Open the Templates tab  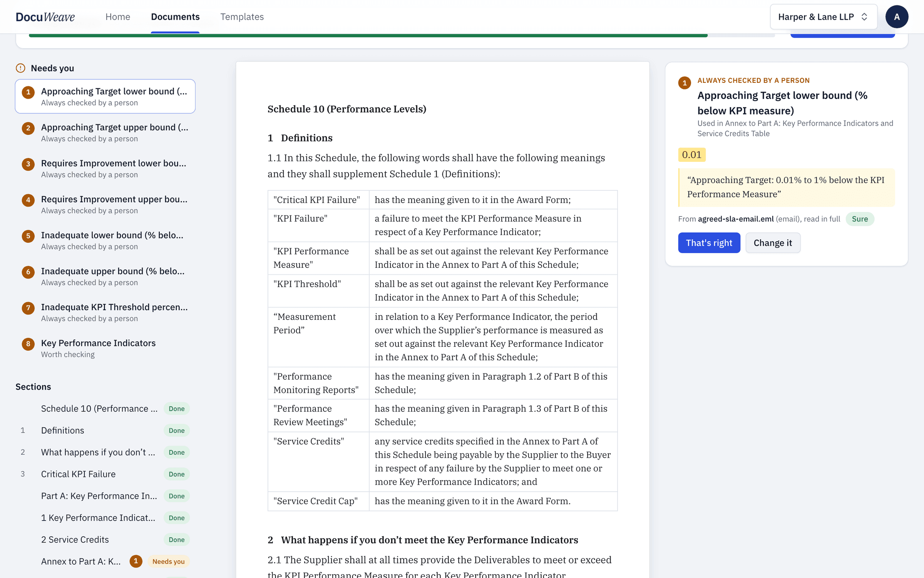coord(242,17)
